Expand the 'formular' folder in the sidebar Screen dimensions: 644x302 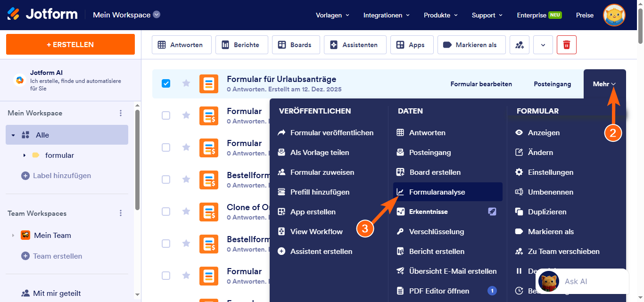(24, 155)
